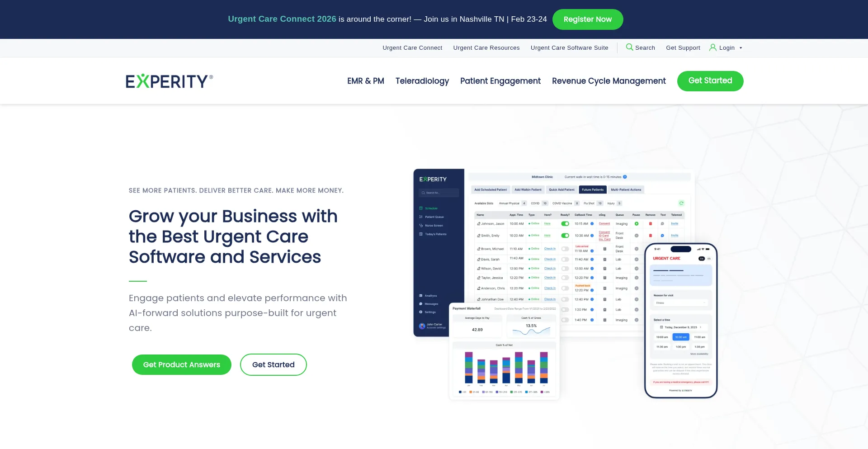
Task: Click the Get Support link
Action: [683, 47]
